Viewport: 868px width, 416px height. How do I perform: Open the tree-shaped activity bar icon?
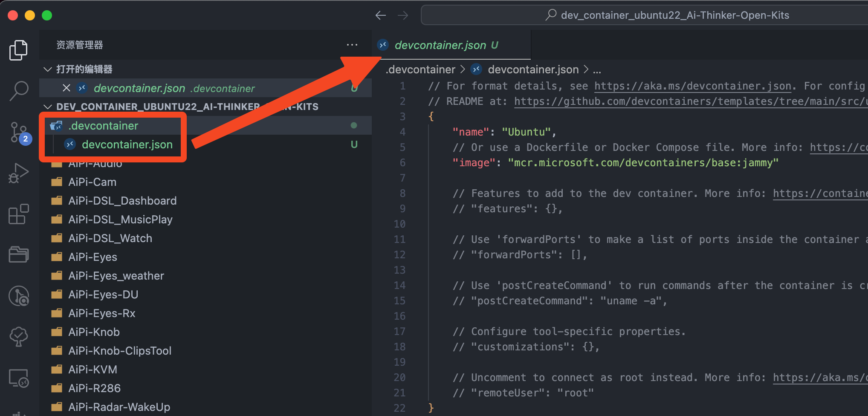tap(18, 337)
